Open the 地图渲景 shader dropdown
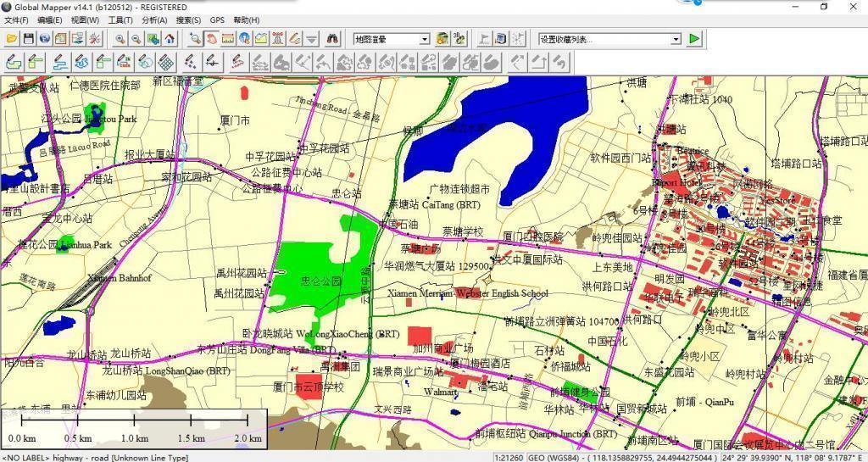The width and height of the screenshot is (868, 462). coord(425,39)
